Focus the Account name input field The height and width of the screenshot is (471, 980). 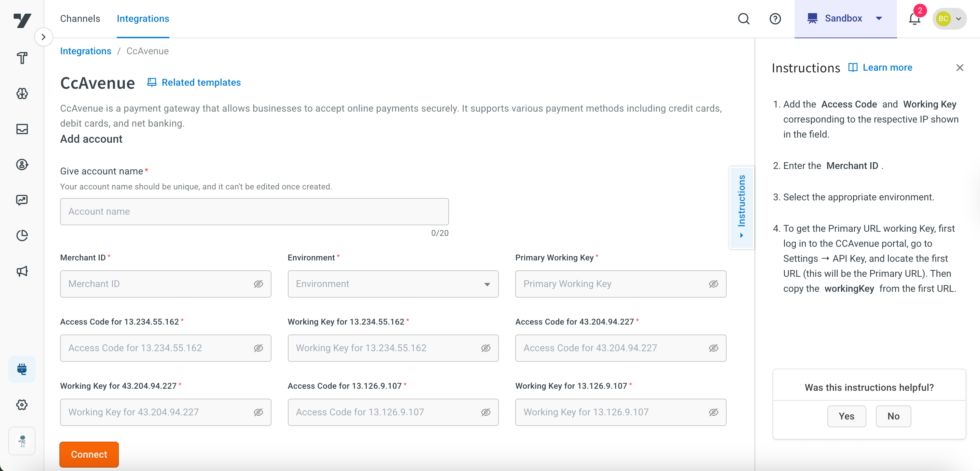click(x=254, y=211)
